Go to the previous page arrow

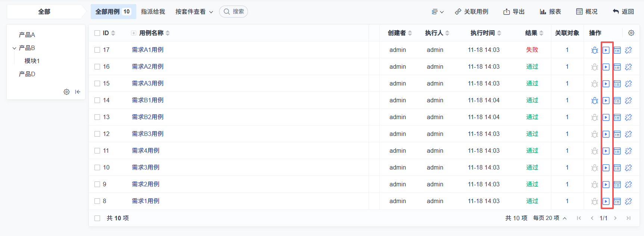click(592, 218)
